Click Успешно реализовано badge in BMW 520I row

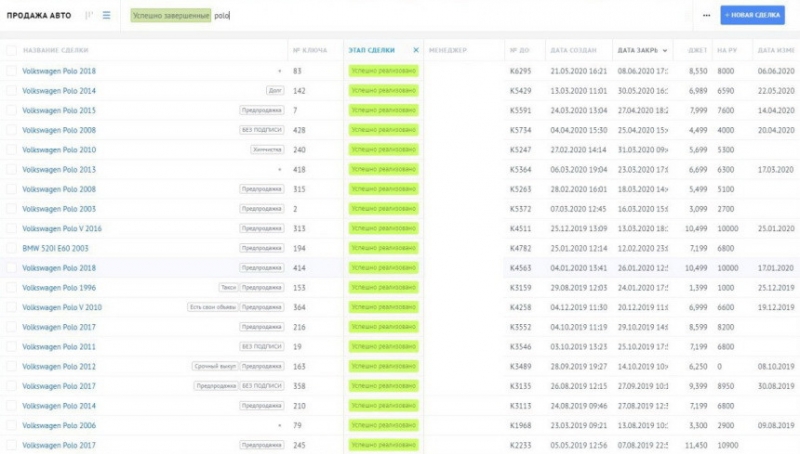coord(383,248)
